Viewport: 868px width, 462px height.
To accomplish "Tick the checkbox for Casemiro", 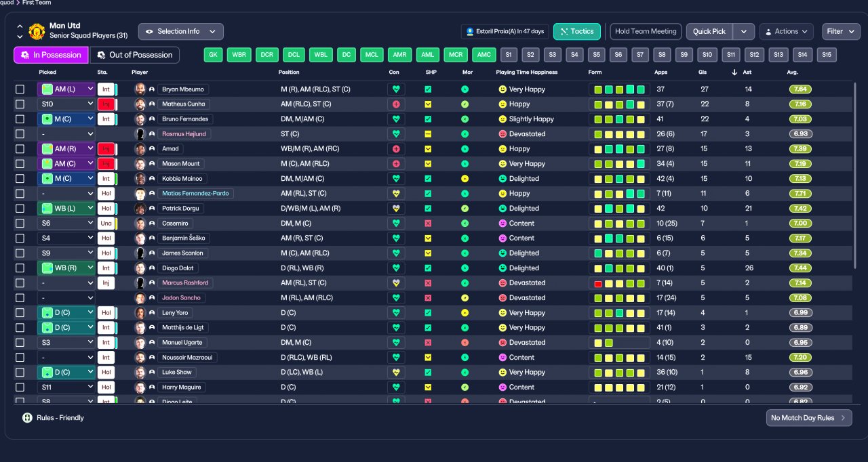I will 20,224.
